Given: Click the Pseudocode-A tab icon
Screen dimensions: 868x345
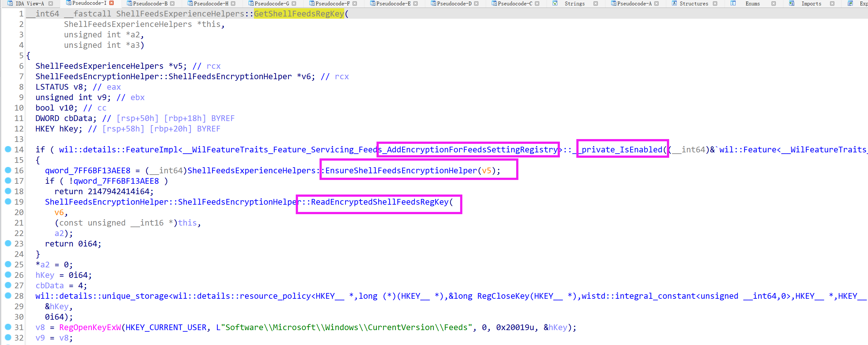Looking at the screenshot, I should (614, 3).
